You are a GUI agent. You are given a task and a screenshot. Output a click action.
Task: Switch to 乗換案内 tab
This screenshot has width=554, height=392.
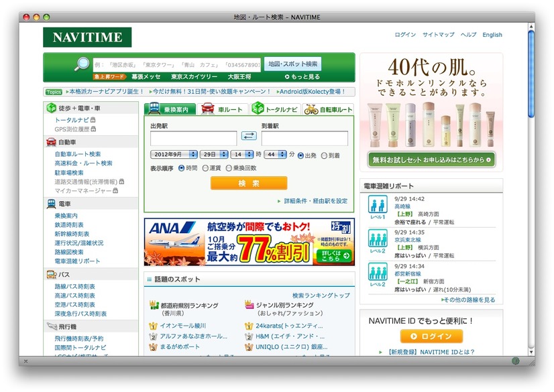click(x=170, y=109)
